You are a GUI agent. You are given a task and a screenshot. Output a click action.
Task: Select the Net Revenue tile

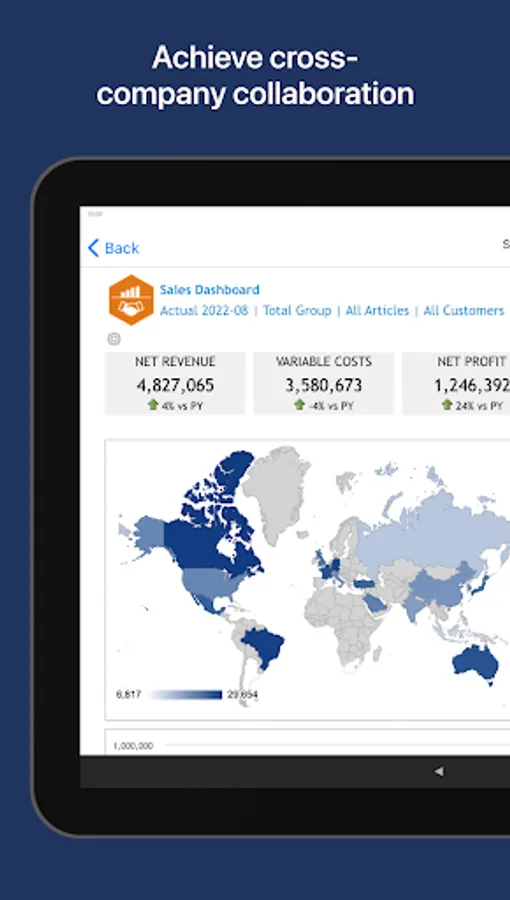pyautogui.click(x=175, y=383)
